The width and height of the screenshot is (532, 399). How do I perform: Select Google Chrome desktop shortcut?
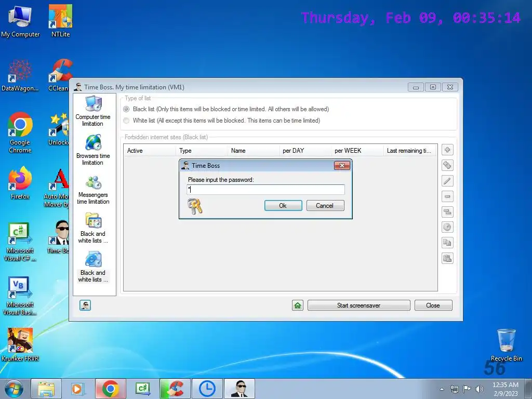(x=20, y=132)
